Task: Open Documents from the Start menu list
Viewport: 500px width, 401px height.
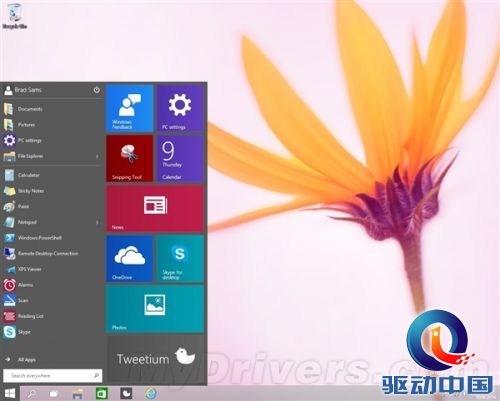Action: [x=52, y=109]
